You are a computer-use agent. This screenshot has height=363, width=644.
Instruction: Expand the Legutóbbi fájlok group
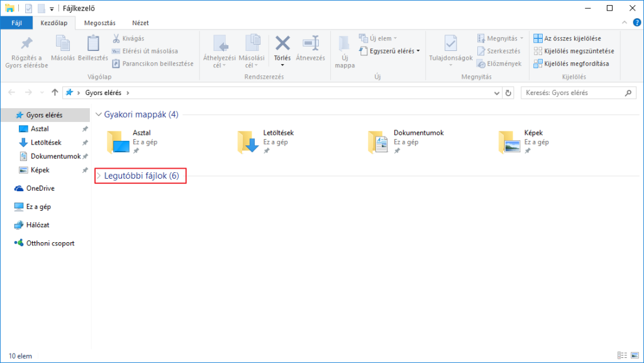pyautogui.click(x=99, y=176)
